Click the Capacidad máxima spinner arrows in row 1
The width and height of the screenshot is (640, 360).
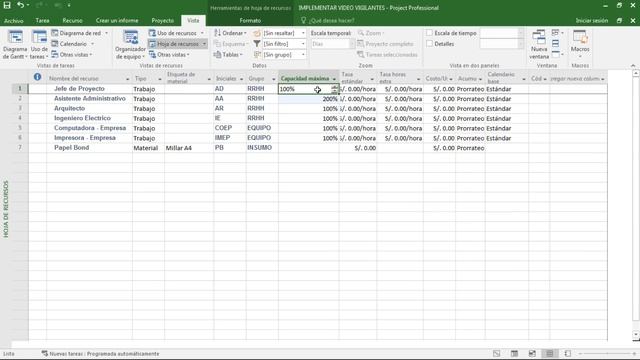coord(335,89)
